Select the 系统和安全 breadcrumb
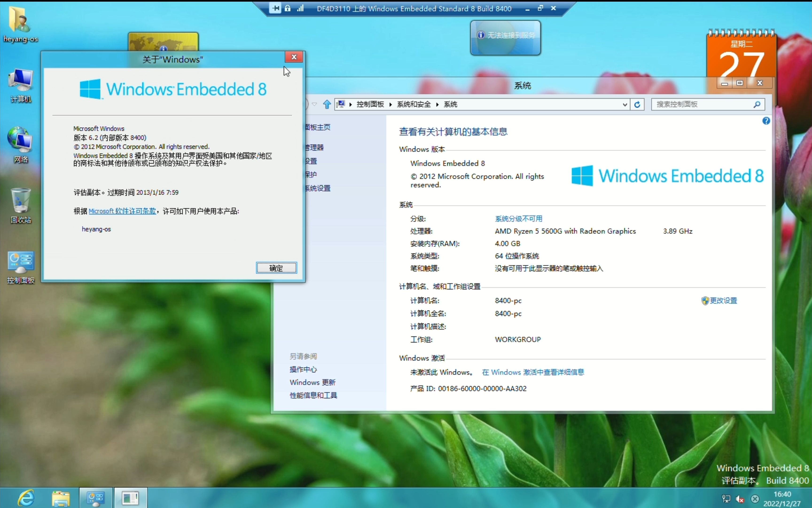The width and height of the screenshot is (812, 508). [414, 104]
